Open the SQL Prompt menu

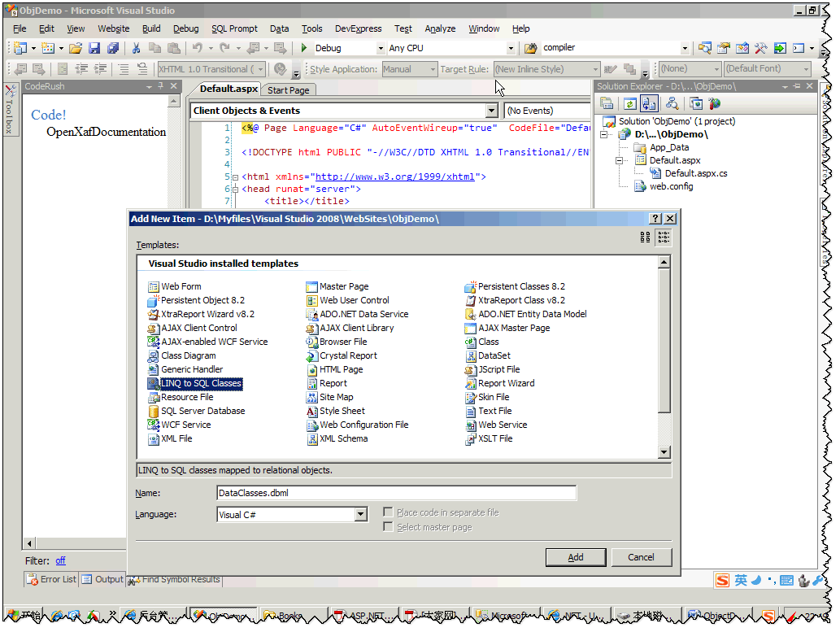234,28
